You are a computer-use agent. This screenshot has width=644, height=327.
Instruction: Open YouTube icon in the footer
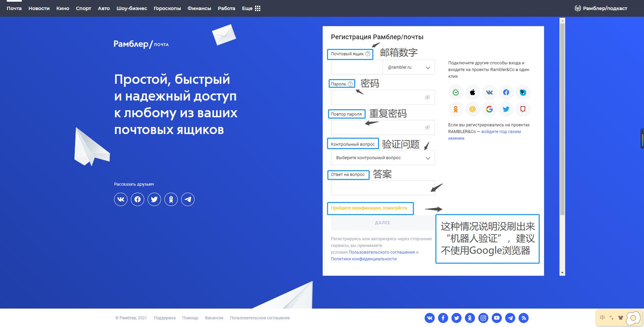coord(497,318)
